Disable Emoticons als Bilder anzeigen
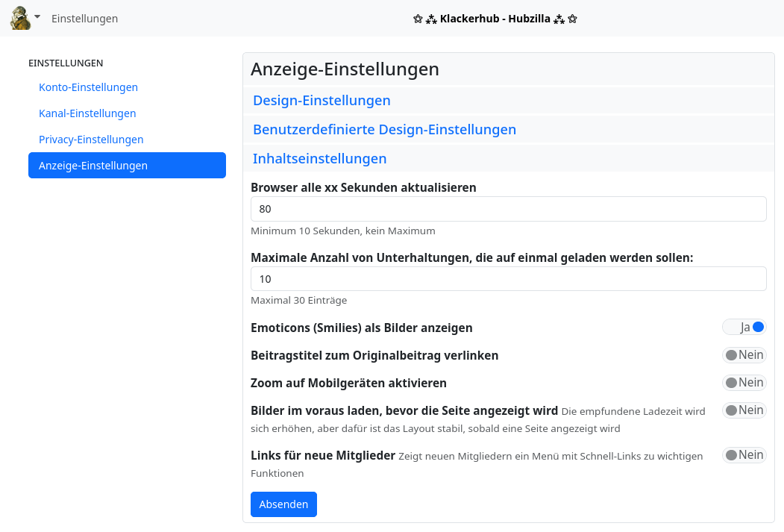The width and height of the screenshot is (784, 532). click(744, 327)
